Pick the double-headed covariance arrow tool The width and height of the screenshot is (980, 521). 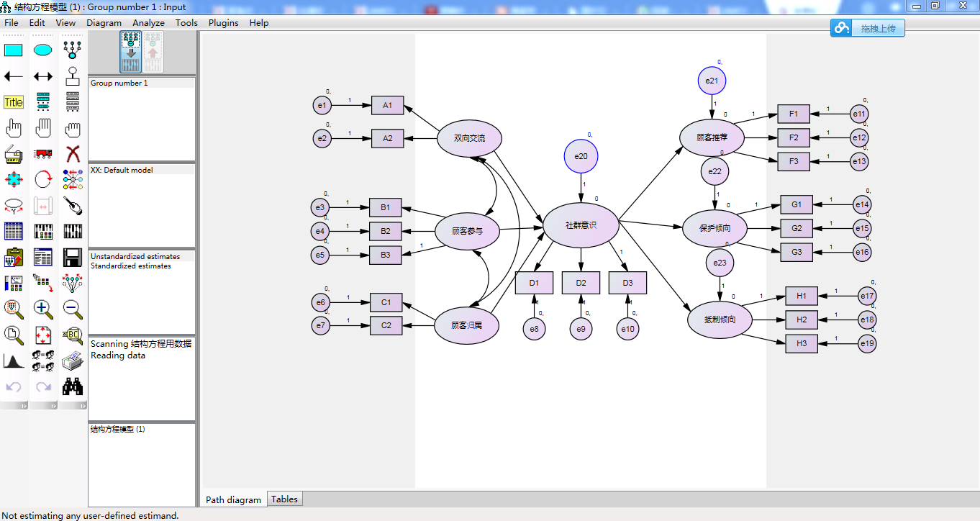[43, 76]
